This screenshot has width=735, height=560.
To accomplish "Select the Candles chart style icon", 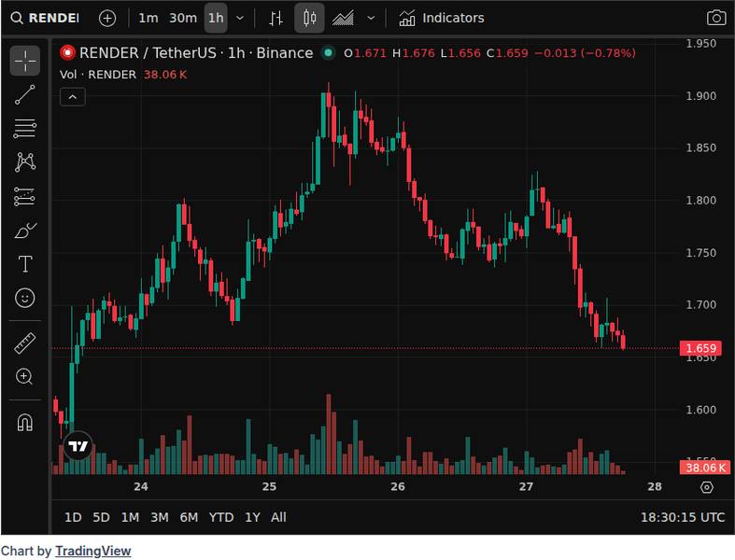I will (309, 18).
